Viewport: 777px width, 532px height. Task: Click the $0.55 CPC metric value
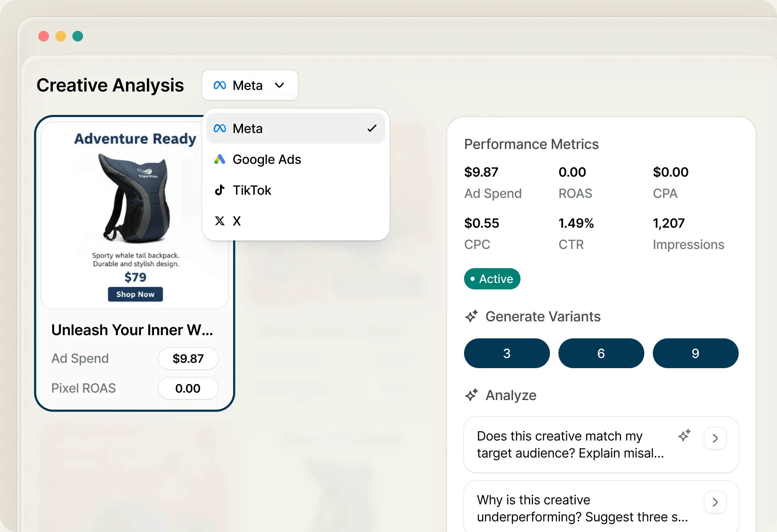[x=481, y=223]
